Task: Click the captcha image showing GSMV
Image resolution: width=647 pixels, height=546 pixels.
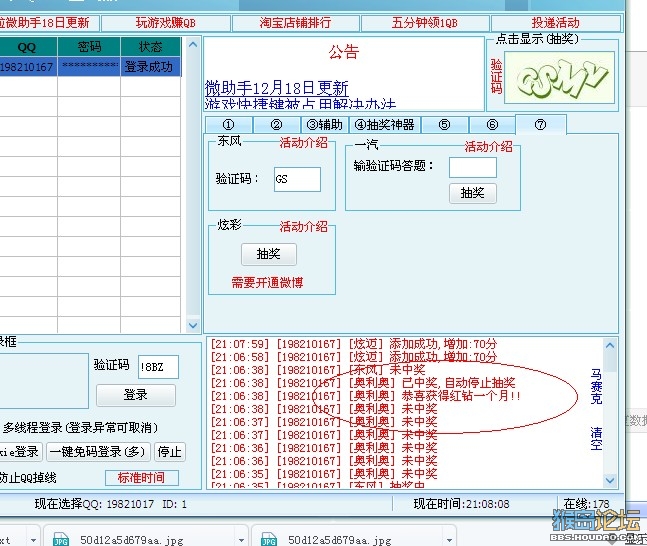Action: click(x=559, y=78)
